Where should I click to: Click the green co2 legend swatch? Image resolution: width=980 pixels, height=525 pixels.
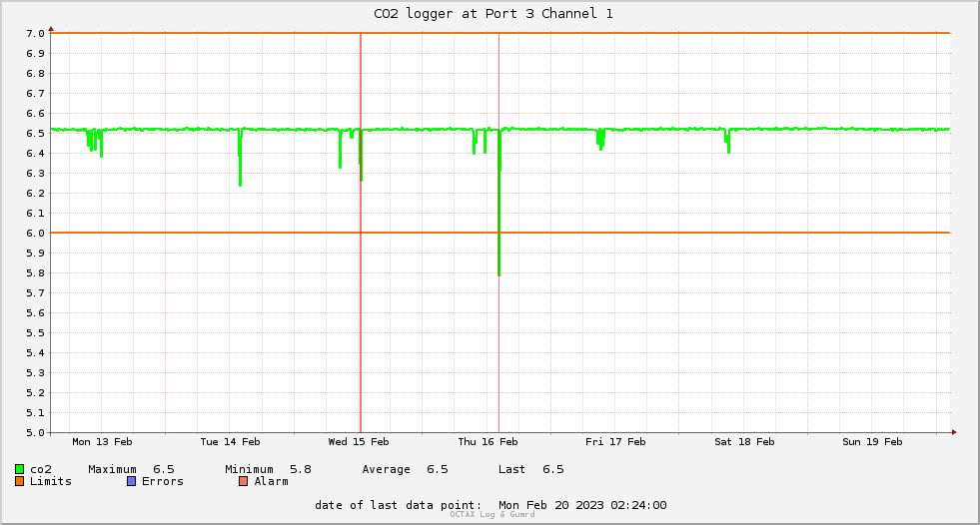[x=19, y=469]
